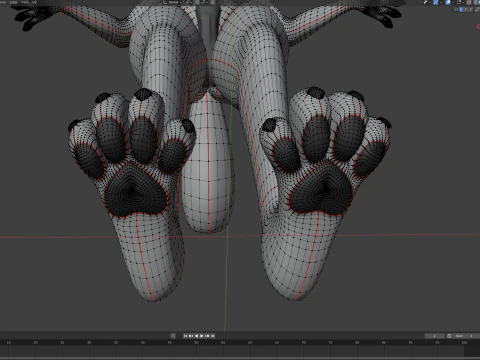480x360 pixels.
Task: Jump to the timeline end frame
Action: [213, 336]
